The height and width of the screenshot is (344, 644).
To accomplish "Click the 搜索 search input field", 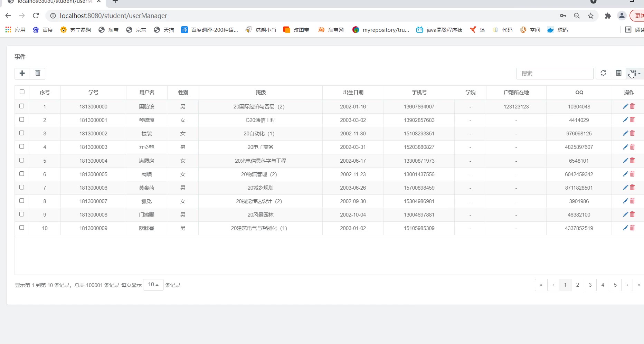I will pos(555,74).
